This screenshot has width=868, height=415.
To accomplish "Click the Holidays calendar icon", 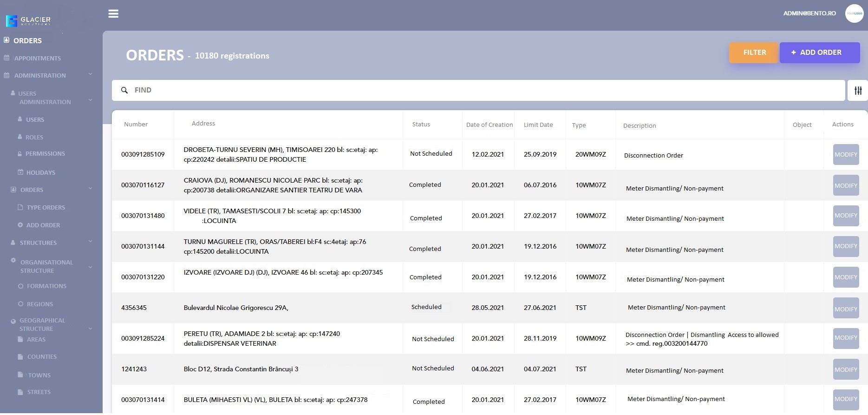I will pyautogui.click(x=20, y=172).
